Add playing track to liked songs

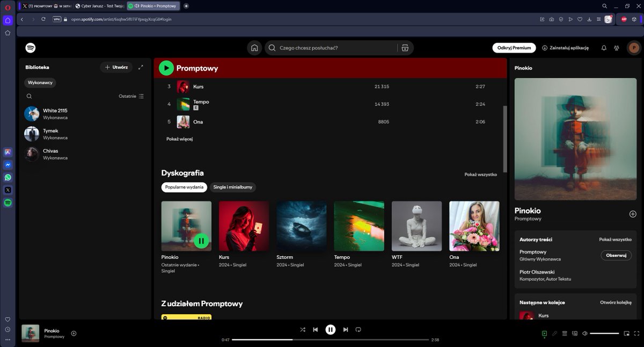tap(74, 333)
